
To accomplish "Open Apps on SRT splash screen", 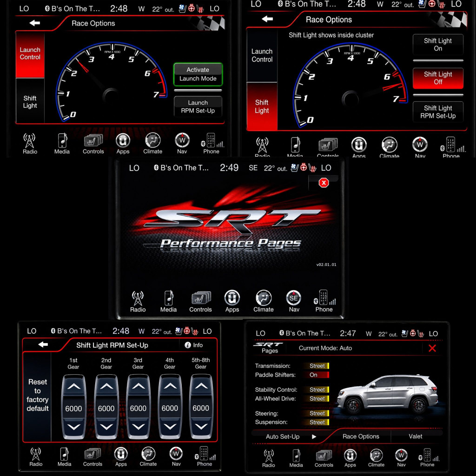I will (x=232, y=302).
